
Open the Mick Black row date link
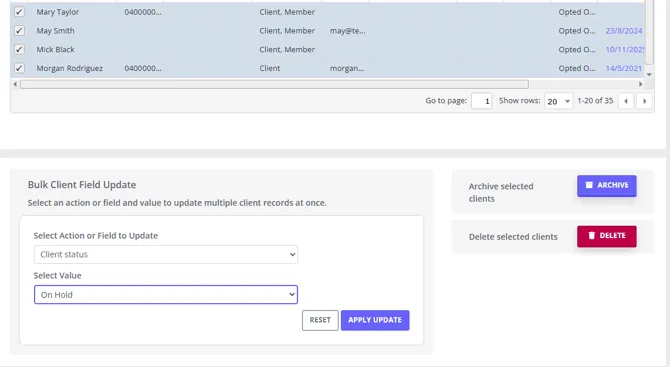(x=625, y=50)
